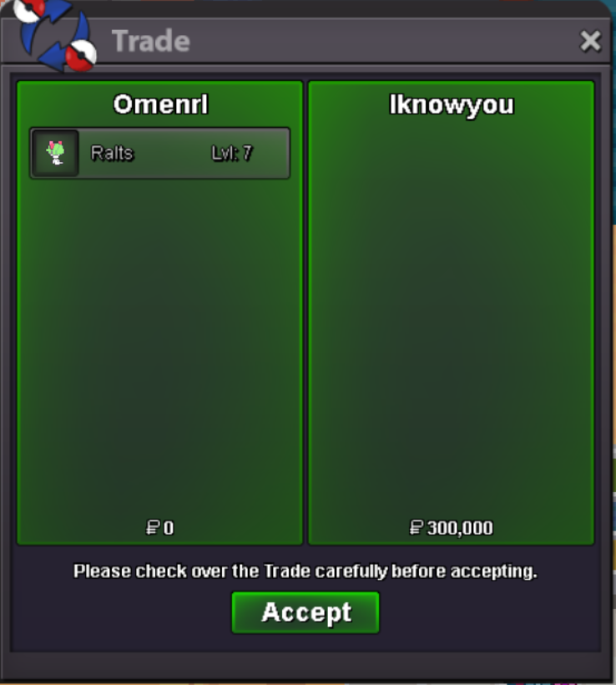Click the Ralts name in offer

112,153
